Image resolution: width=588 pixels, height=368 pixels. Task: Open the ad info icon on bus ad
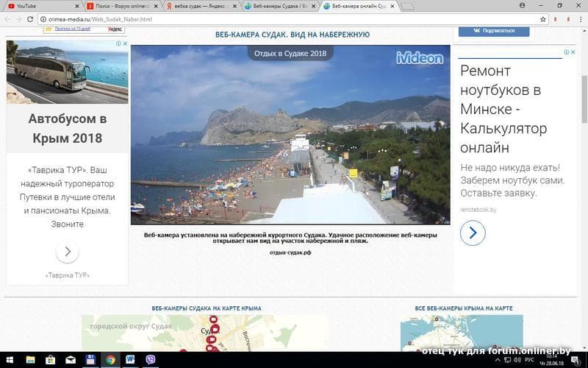118,44
